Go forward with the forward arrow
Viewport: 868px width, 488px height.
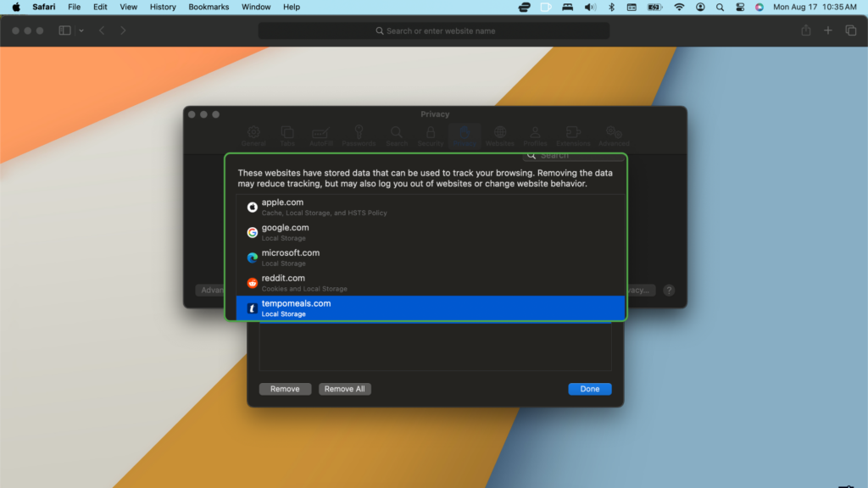coord(123,30)
